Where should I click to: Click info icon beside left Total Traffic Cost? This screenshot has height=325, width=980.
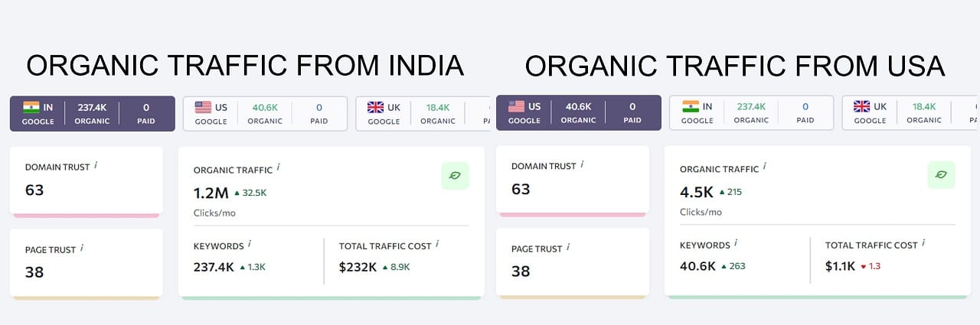point(437,245)
